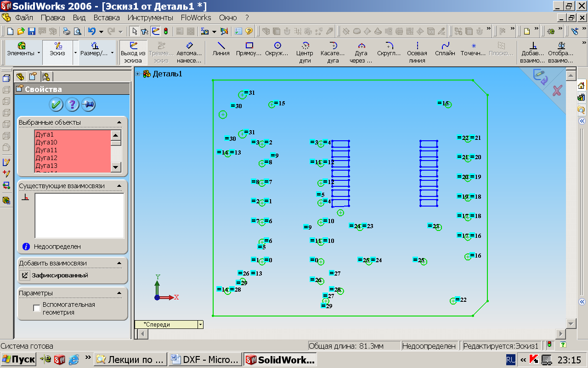Viewport: 588px width, 368px height.
Task: Switch to the FeatureManager tree tab
Action: tap(20, 76)
